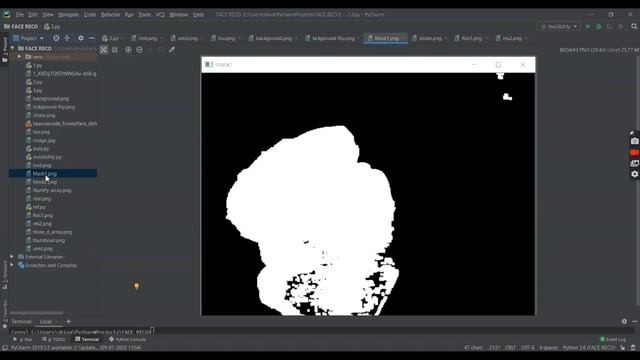Click the Project vertical sidebar tab
The image size is (640, 360).
coord(4,49)
